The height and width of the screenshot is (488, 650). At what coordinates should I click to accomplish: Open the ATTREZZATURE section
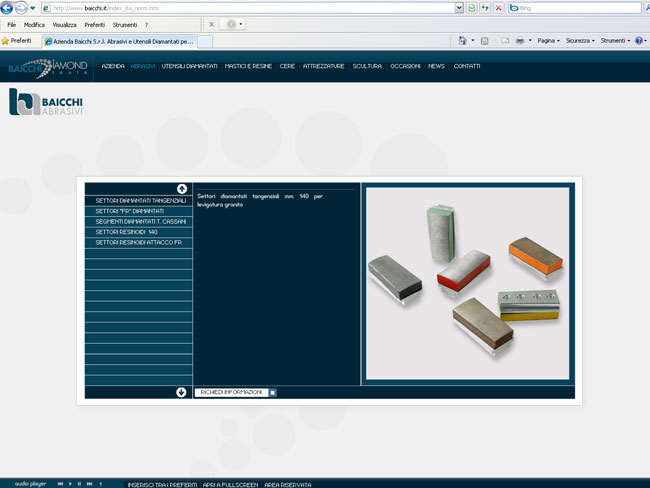pyautogui.click(x=323, y=66)
